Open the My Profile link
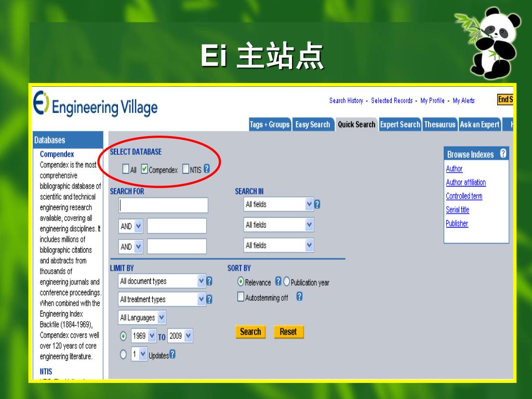This screenshot has height=399, width=532. click(432, 100)
